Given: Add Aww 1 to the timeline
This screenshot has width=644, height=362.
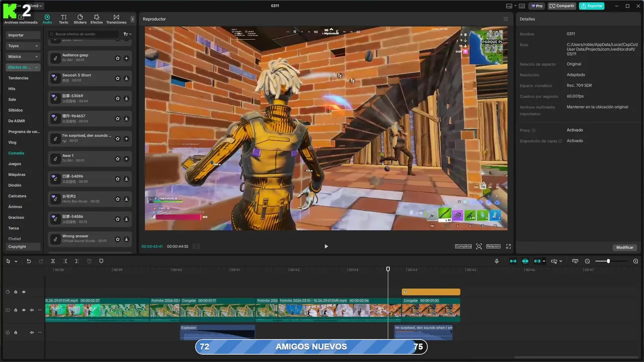Looking at the screenshot, I should [126, 159].
